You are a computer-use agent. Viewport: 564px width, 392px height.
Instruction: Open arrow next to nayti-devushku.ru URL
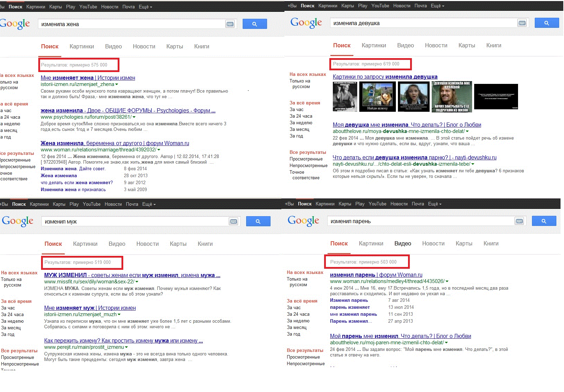[473, 164]
